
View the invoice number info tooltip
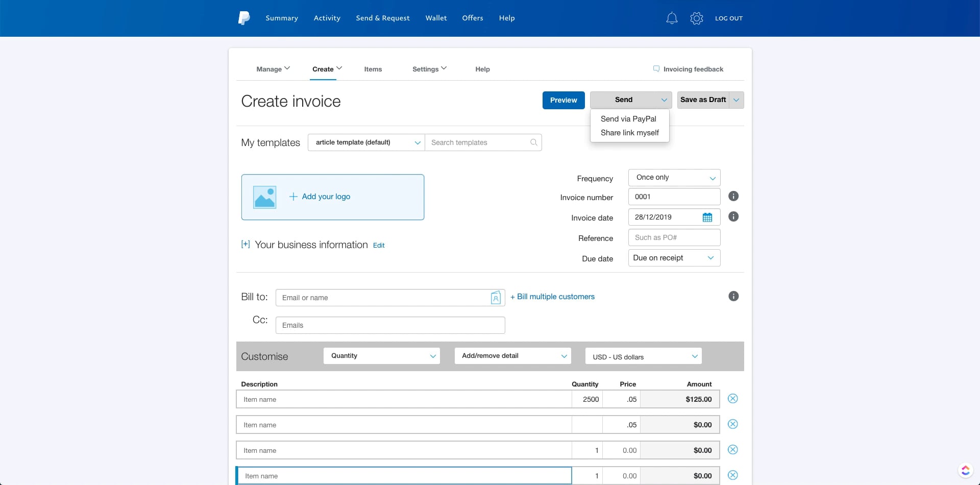click(x=734, y=196)
